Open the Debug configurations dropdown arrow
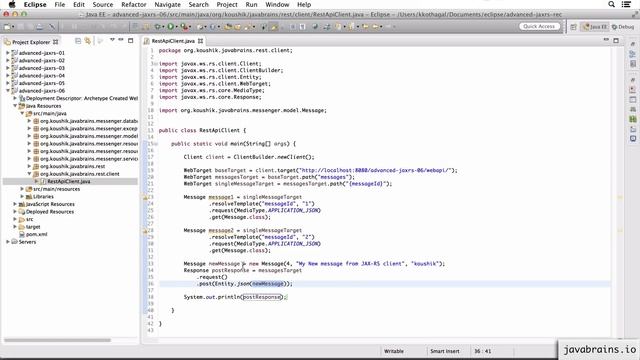Screen dimensions: 640x360 coord(163,27)
